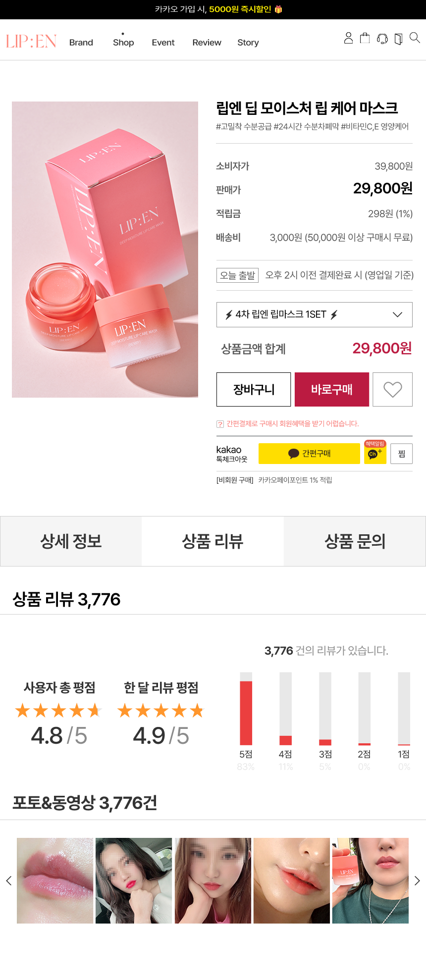Toggle the Kakao 찜 button
426x980 pixels.
(402, 454)
